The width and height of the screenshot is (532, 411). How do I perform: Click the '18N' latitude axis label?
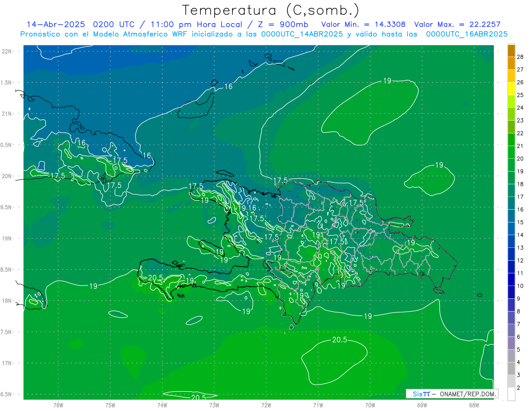tap(7, 301)
